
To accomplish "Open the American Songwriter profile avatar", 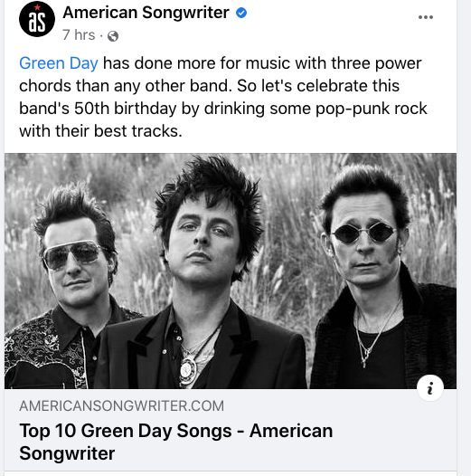I will coord(37,19).
